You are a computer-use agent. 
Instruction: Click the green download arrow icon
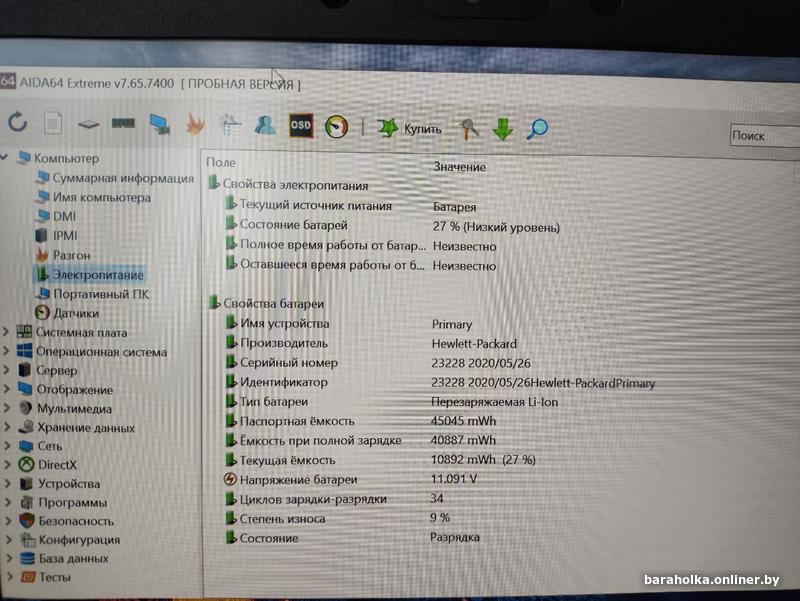[x=503, y=129]
